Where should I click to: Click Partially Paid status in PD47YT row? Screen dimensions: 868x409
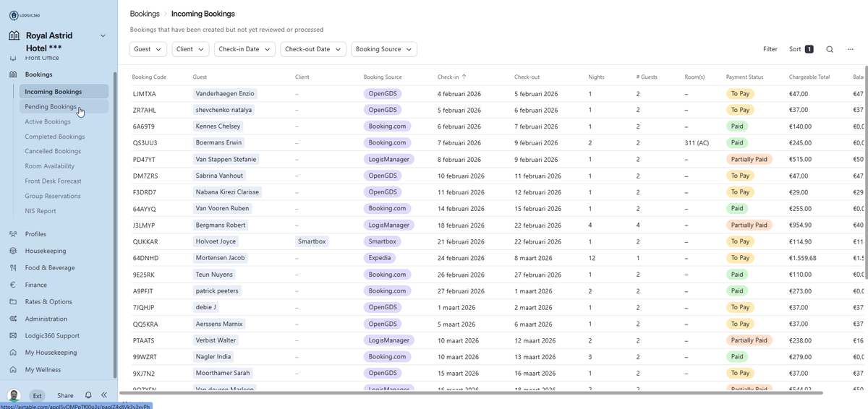[x=749, y=159]
